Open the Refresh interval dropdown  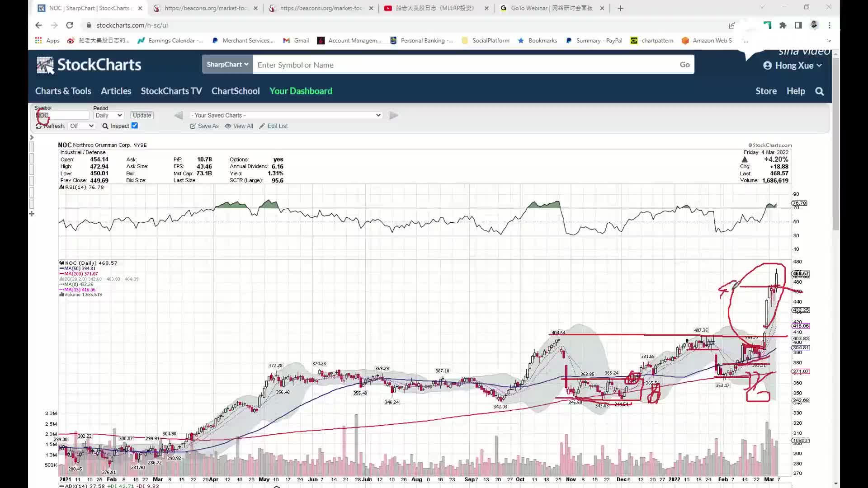tap(81, 126)
